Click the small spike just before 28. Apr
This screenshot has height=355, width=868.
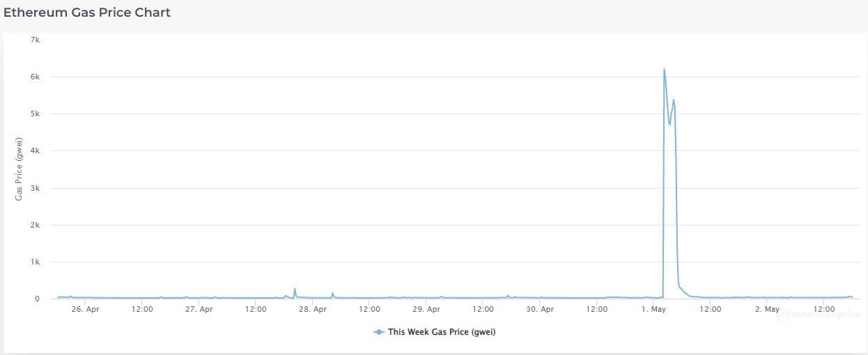click(x=295, y=288)
